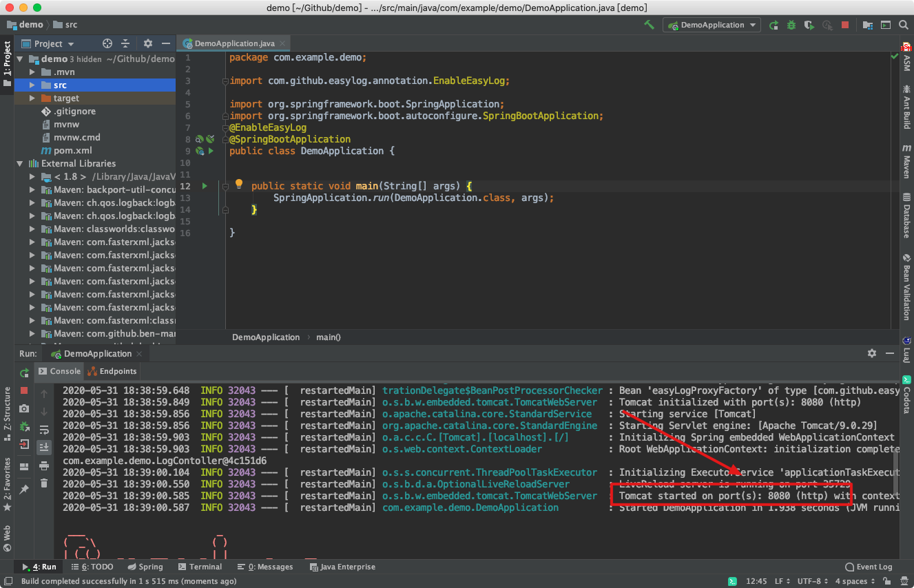Attach debugger in Run panel
Image resolution: width=914 pixels, height=588 pixels.
tap(24, 426)
